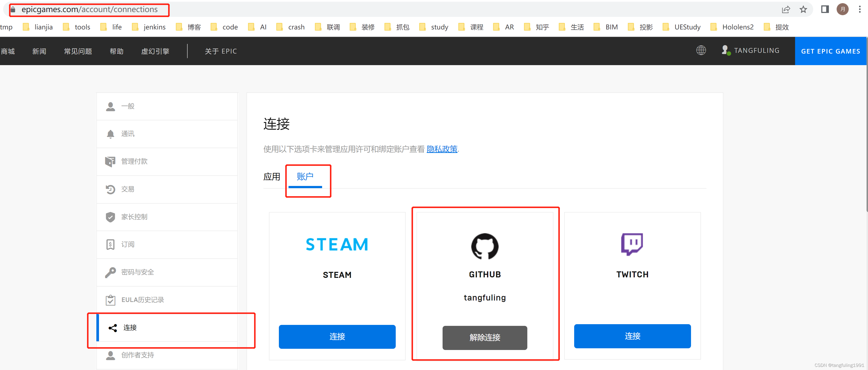Open 常见问题 in the top navigation
The image size is (868, 370).
(78, 51)
